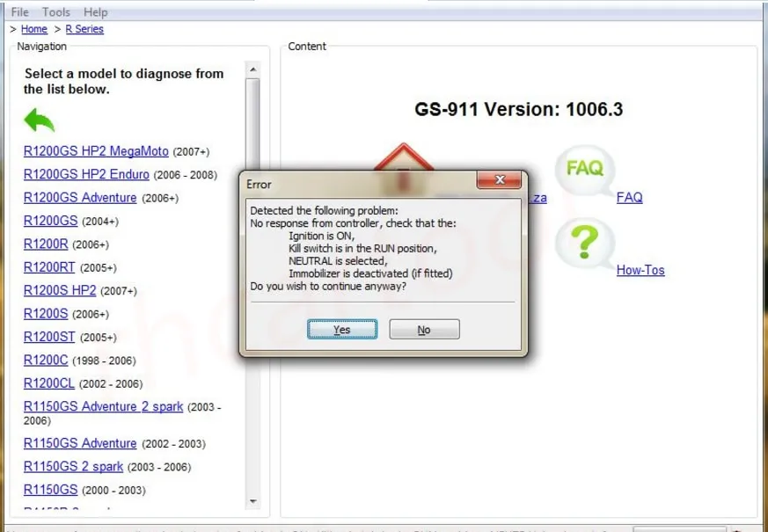The image size is (768, 532).
Task: Close the Error dialog with X button
Action: pyautogui.click(x=500, y=180)
